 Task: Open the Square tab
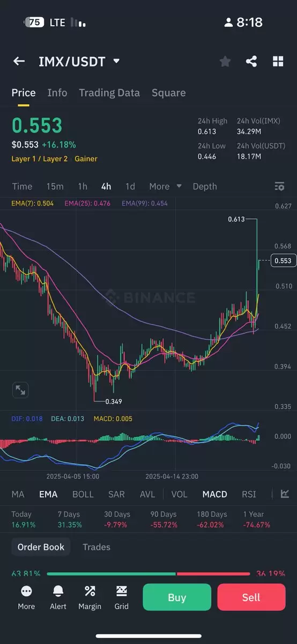(168, 93)
